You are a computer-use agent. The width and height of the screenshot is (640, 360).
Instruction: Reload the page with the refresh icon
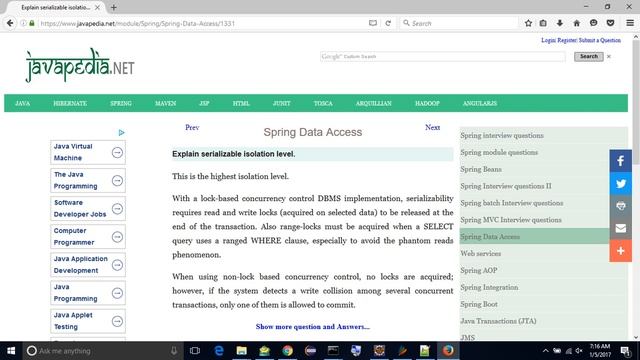[x=388, y=23]
